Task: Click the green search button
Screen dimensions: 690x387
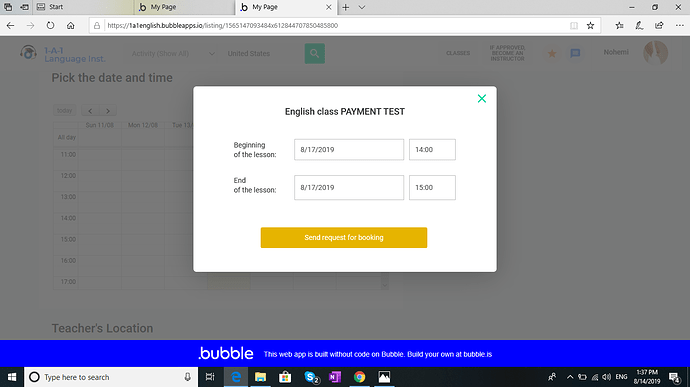Action: [315, 53]
